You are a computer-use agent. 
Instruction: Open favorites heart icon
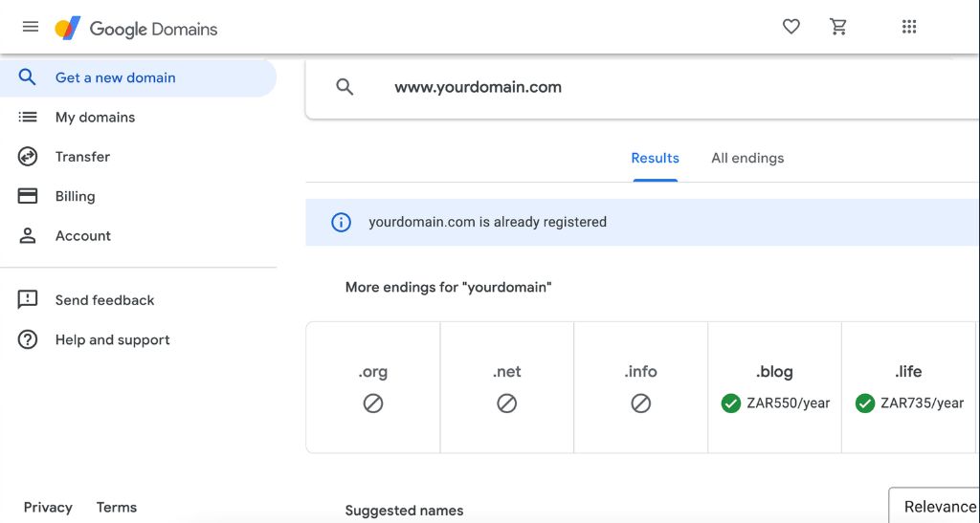coord(791,27)
